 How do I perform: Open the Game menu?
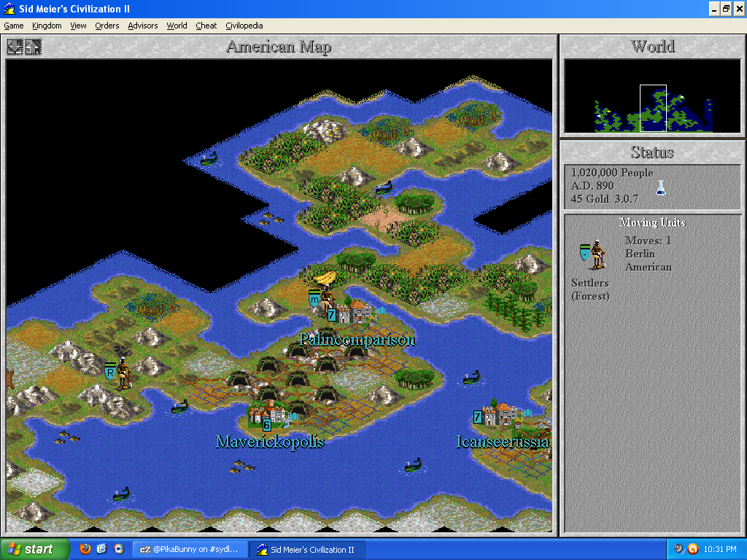14,26
